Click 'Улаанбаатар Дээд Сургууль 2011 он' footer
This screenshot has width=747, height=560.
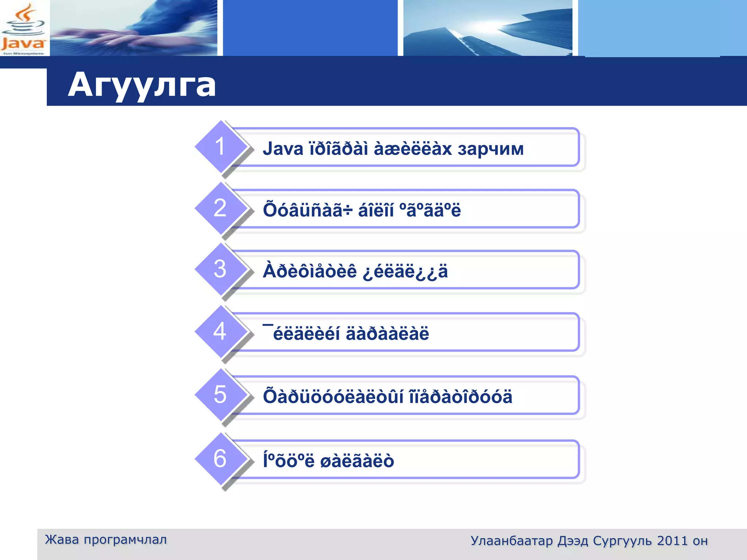pyautogui.click(x=589, y=541)
